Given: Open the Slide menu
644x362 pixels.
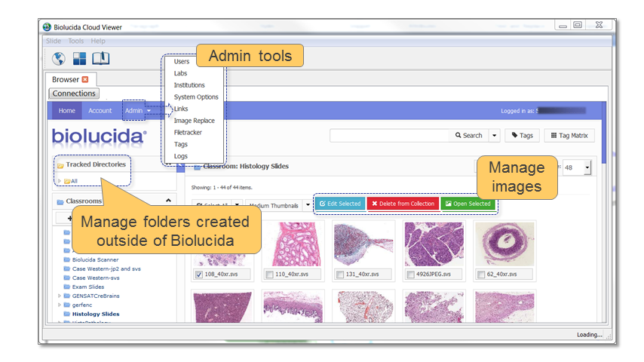Looking at the screenshot, I should click(54, 41).
